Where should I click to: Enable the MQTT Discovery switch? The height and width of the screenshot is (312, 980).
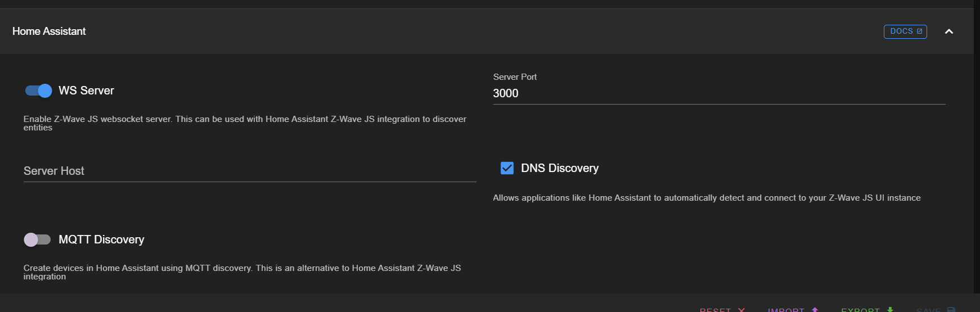pyautogui.click(x=37, y=240)
